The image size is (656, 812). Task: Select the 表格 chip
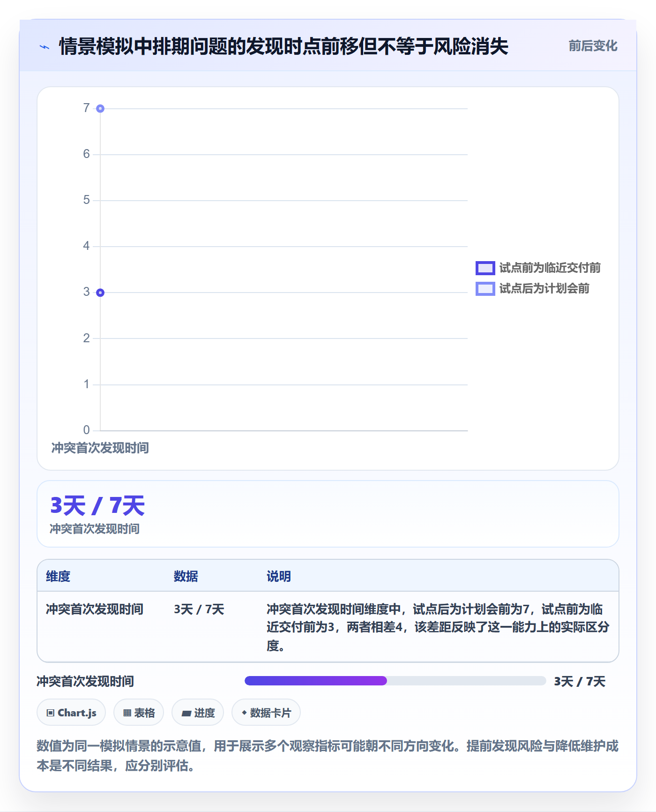139,713
